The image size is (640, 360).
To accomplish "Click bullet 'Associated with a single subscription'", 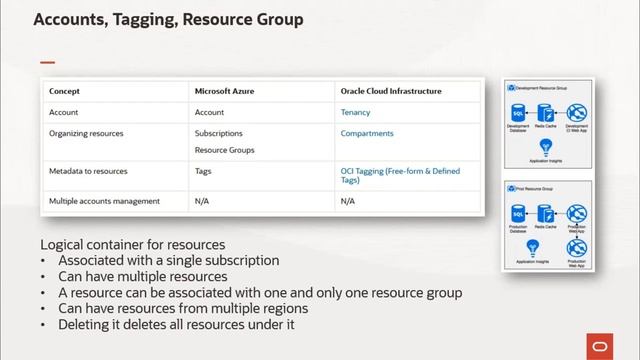I will (x=169, y=260).
